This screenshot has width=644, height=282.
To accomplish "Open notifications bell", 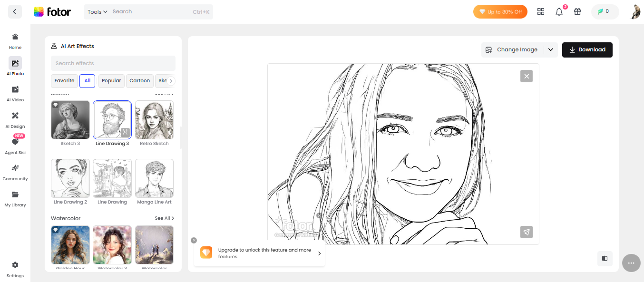I will coord(559,12).
